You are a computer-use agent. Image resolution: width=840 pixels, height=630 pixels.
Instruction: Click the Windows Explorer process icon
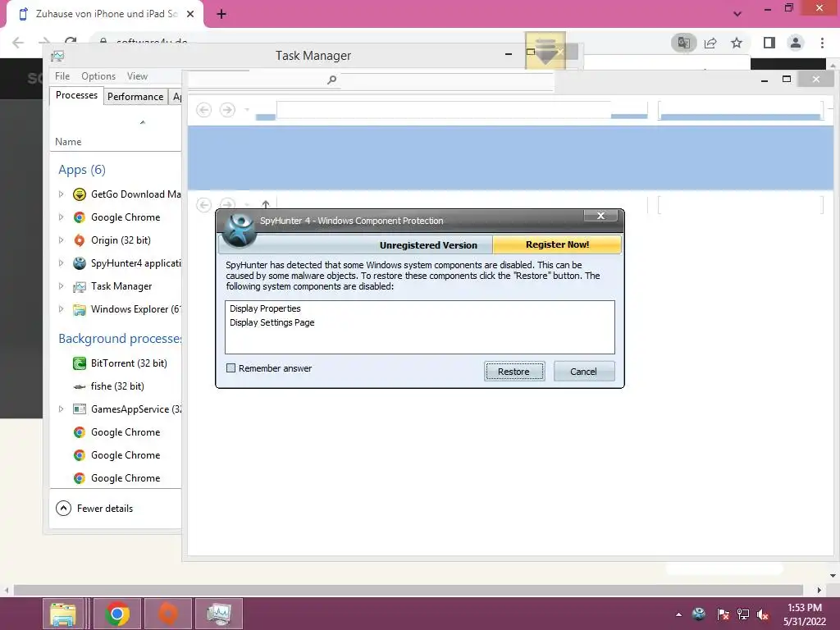point(80,309)
